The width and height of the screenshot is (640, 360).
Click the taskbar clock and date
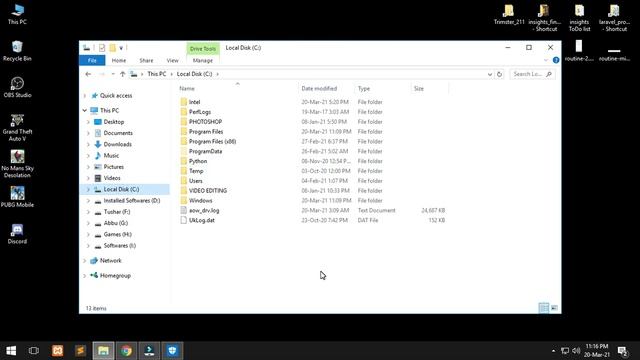597,351
